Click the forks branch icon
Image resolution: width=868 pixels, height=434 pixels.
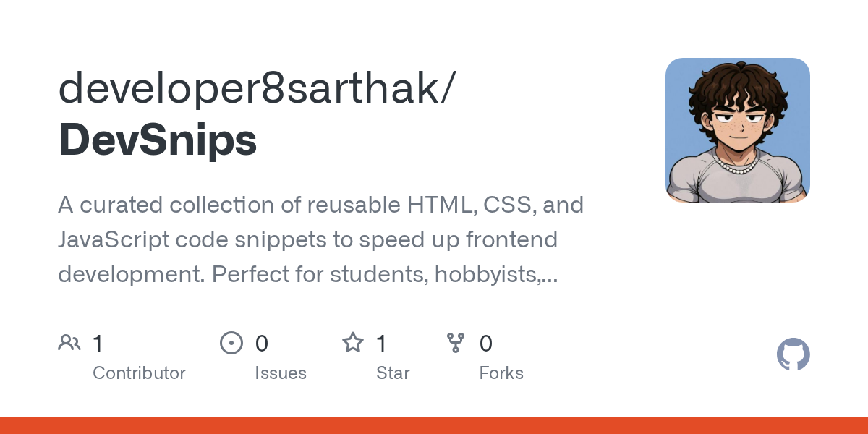coord(456,343)
